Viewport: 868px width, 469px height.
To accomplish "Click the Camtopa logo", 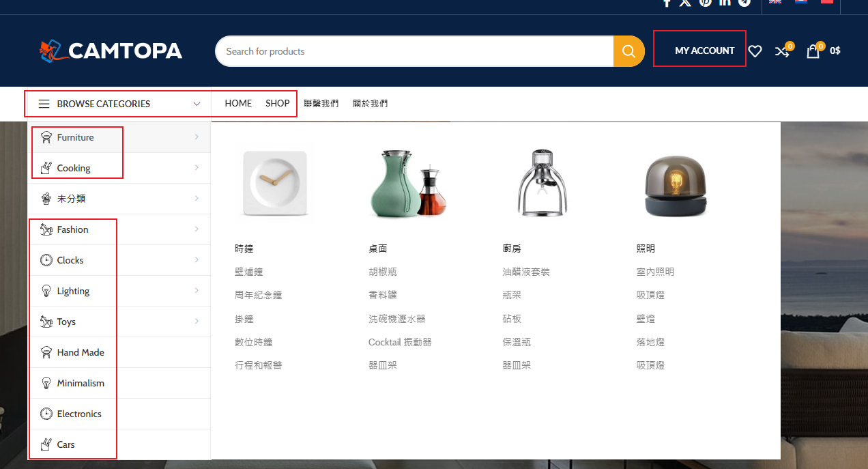I will (111, 51).
